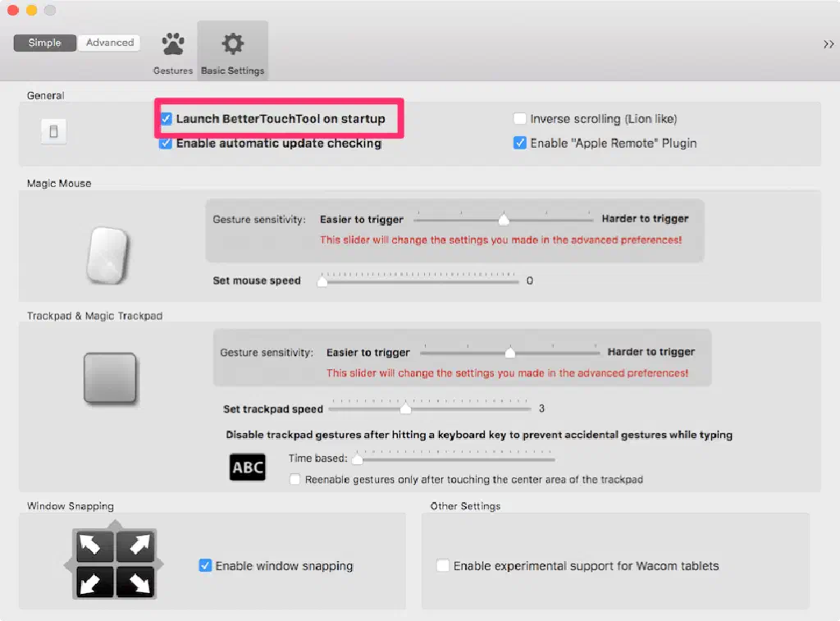Click the light switch icon in General
Image resolution: width=840 pixels, height=621 pixels.
tap(53, 131)
